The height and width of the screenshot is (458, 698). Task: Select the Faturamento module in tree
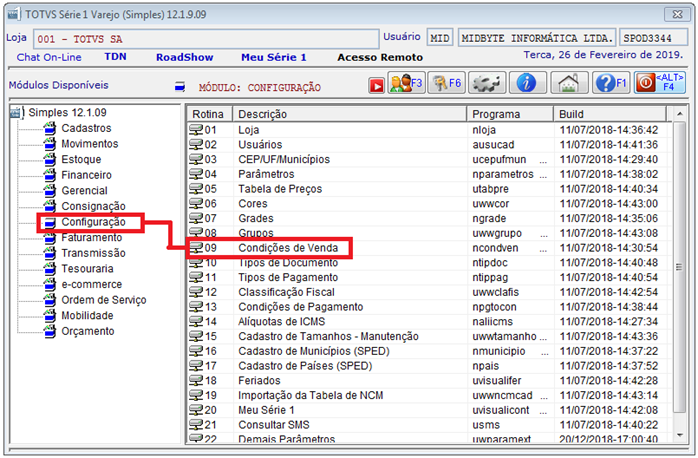coord(92,237)
